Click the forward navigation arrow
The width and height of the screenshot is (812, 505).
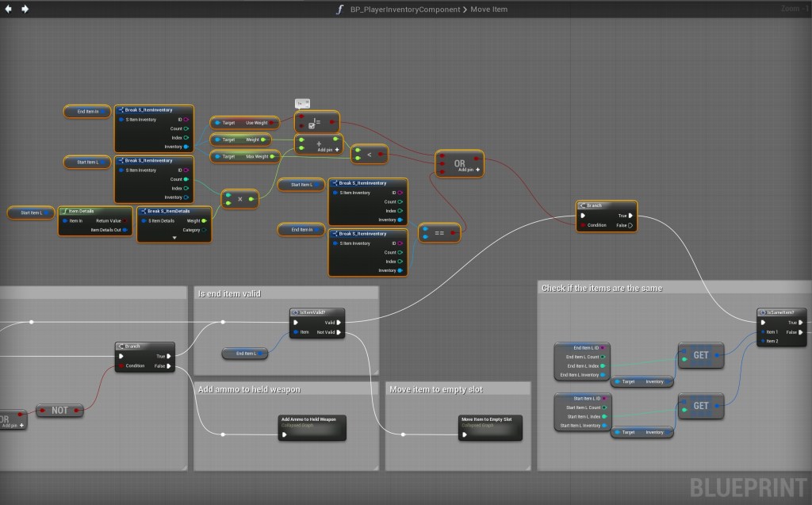(x=25, y=9)
